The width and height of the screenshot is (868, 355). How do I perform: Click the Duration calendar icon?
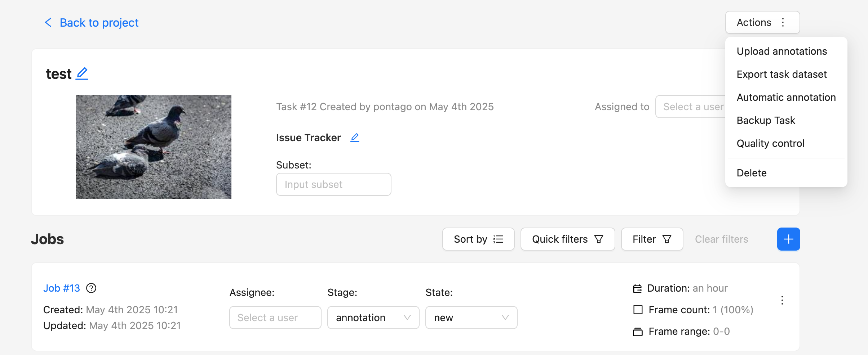coord(637,288)
